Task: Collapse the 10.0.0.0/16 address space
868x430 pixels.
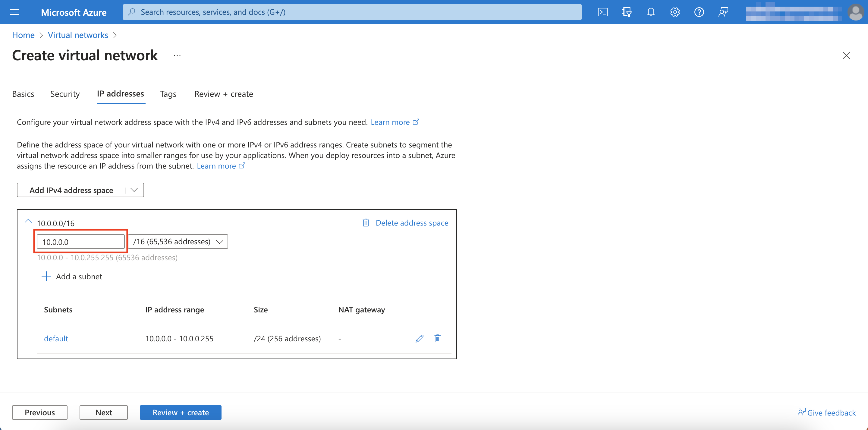Action: click(28, 222)
